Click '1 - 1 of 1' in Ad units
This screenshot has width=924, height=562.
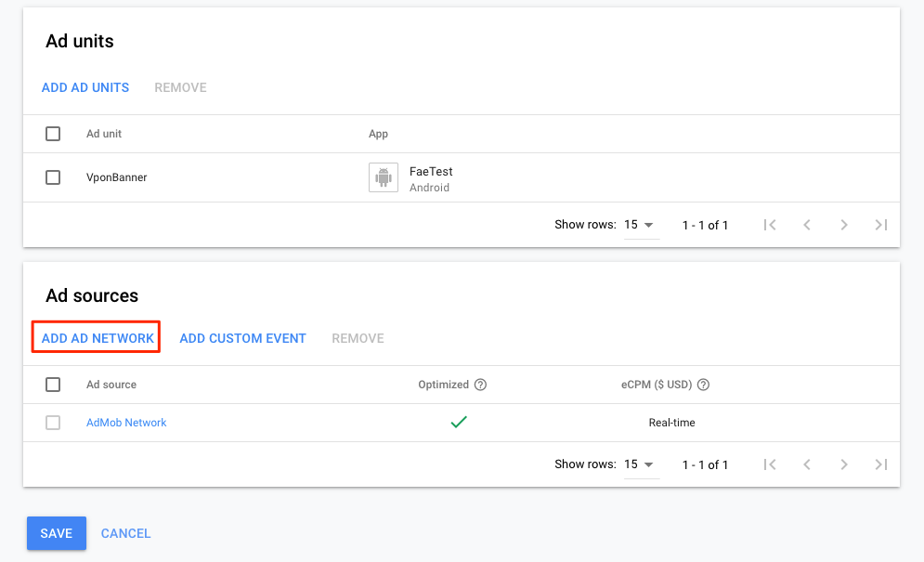[x=705, y=225]
